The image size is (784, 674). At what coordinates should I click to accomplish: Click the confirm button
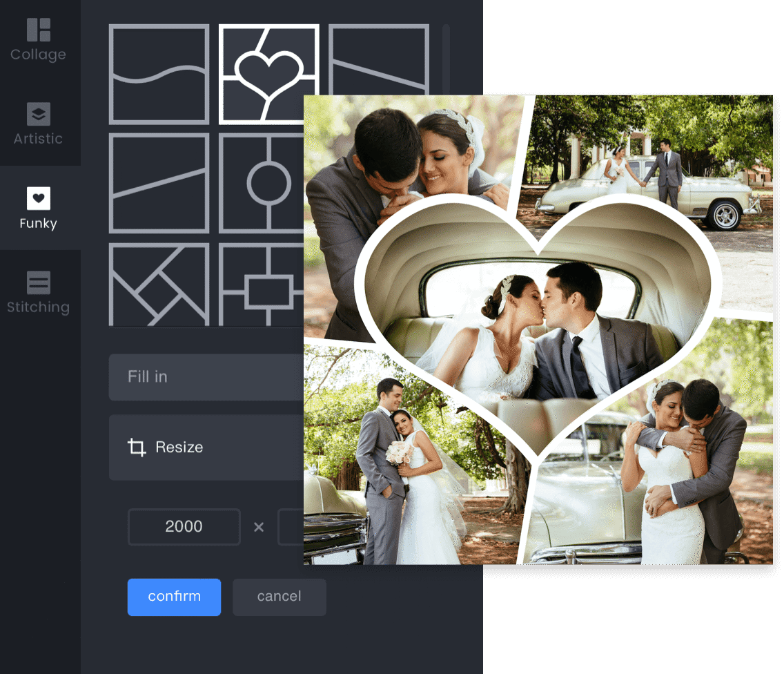[174, 597]
